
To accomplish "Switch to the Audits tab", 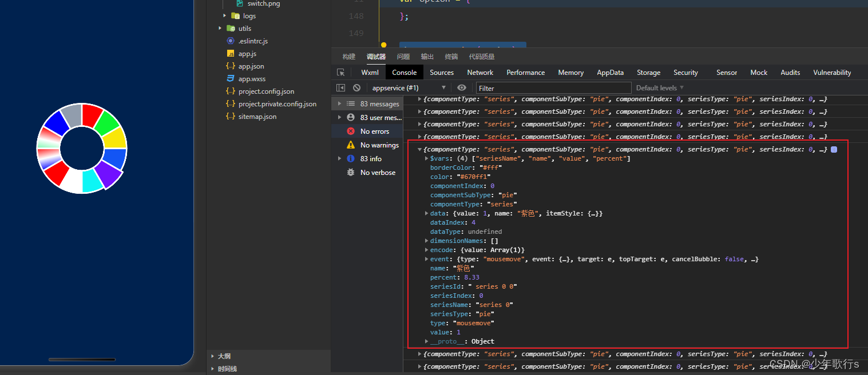I will pyautogui.click(x=791, y=73).
